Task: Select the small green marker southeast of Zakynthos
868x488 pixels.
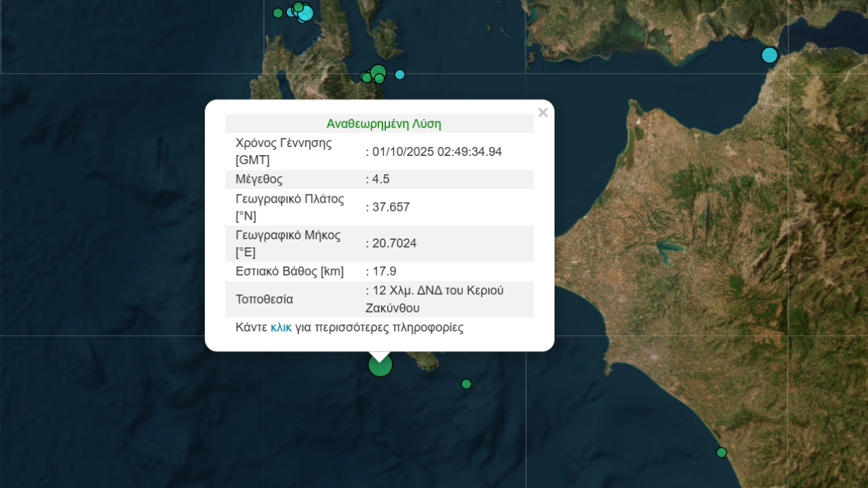Action: (x=467, y=384)
